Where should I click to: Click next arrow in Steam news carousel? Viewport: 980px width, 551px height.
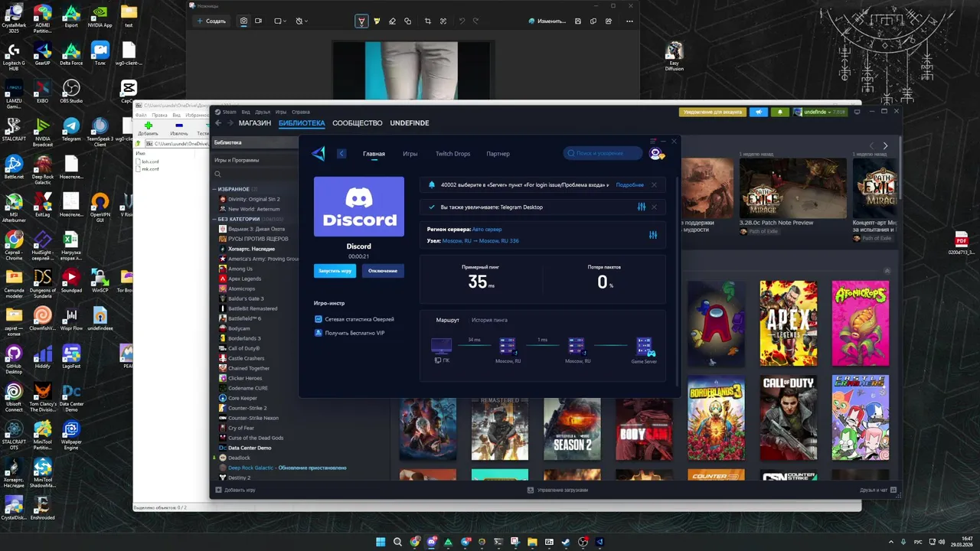pos(885,145)
